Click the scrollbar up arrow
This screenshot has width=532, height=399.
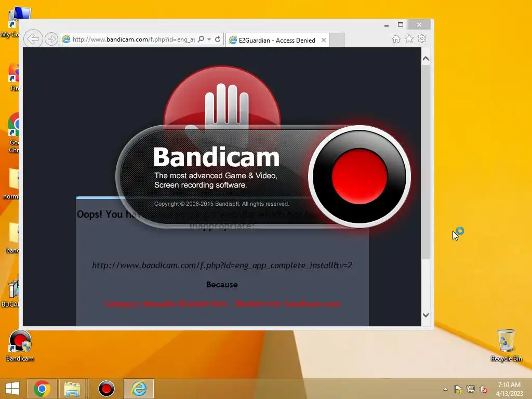click(x=426, y=59)
